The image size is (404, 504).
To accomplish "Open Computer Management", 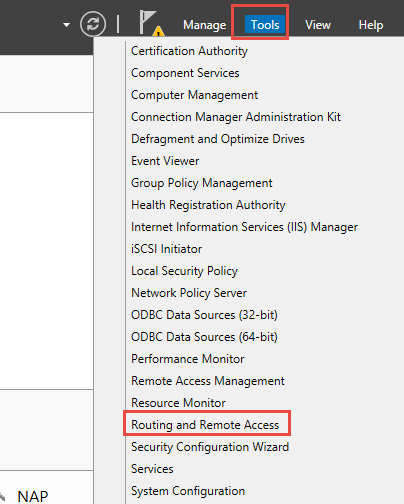I will coord(194,95).
